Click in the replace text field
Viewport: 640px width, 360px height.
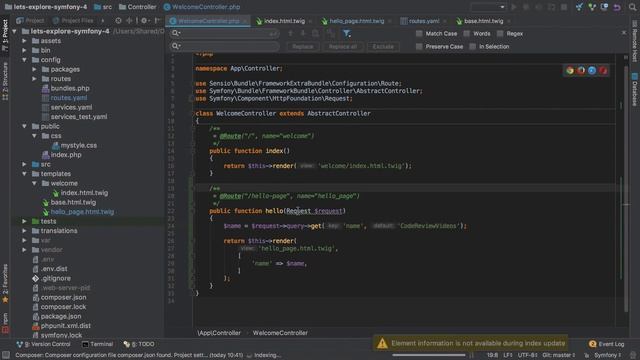pos(224,47)
